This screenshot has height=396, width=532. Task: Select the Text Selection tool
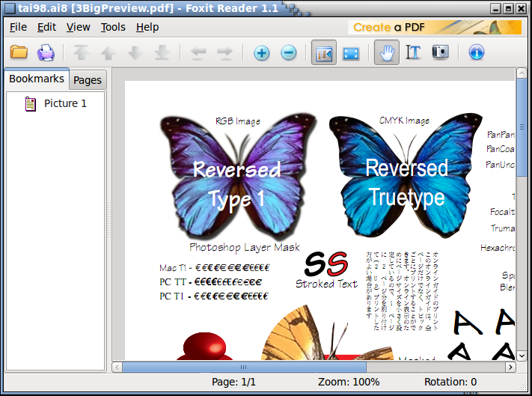[413, 53]
